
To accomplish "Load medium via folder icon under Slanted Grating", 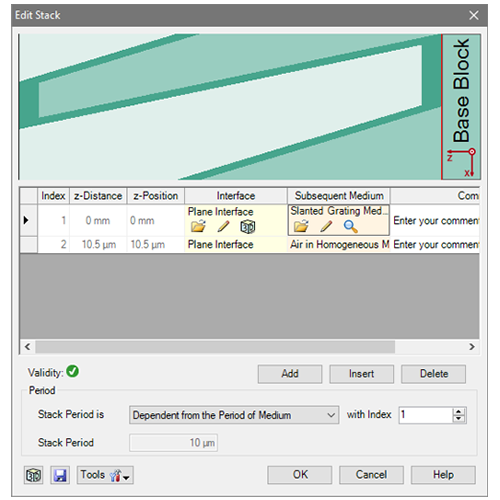I will point(301,226).
